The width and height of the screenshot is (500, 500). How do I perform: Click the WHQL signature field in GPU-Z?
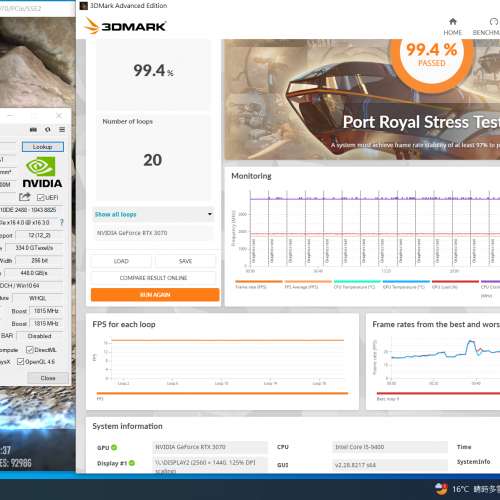[x=38, y=298]
